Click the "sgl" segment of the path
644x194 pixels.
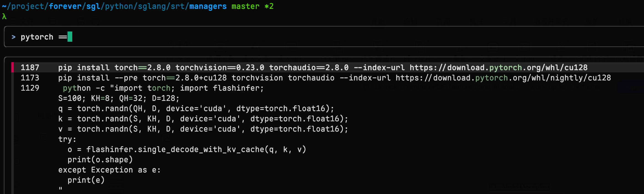coord(93,6)
